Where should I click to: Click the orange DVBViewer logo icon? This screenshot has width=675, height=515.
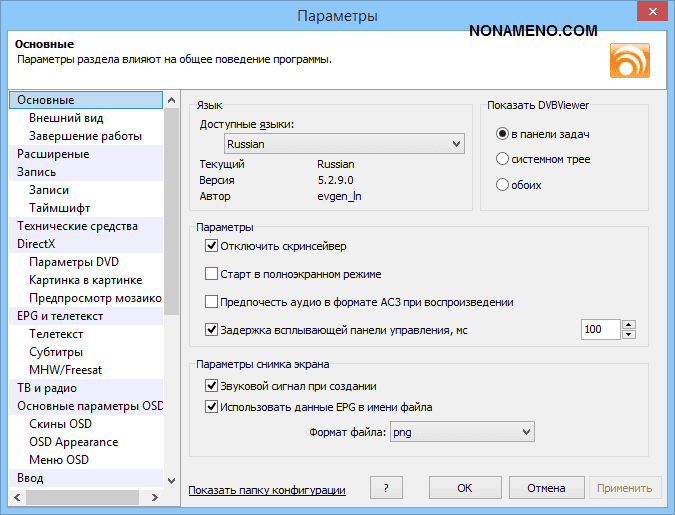point(629,58)
